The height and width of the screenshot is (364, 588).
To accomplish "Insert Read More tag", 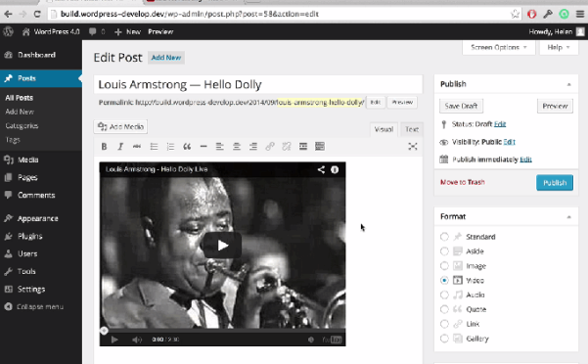I will tap(303, 147).
